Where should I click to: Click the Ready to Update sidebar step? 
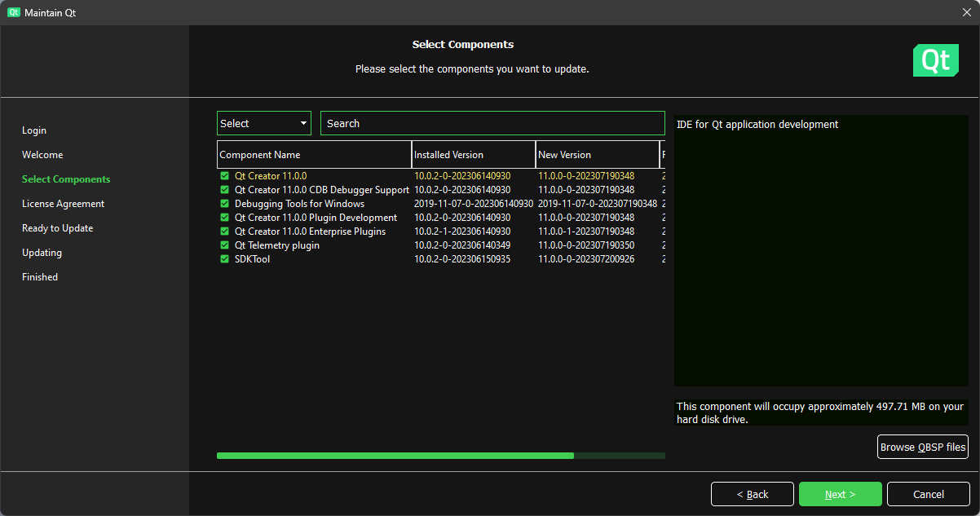[x=58, y=228]
